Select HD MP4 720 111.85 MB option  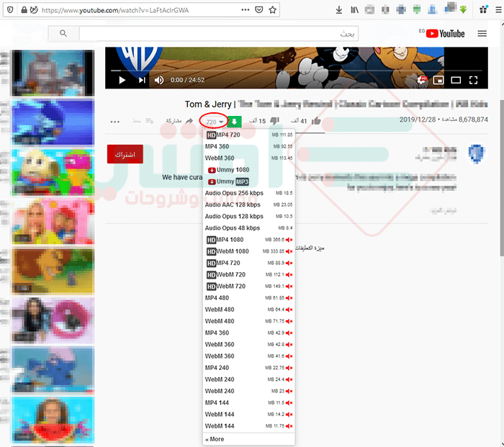tap(249, 135)
